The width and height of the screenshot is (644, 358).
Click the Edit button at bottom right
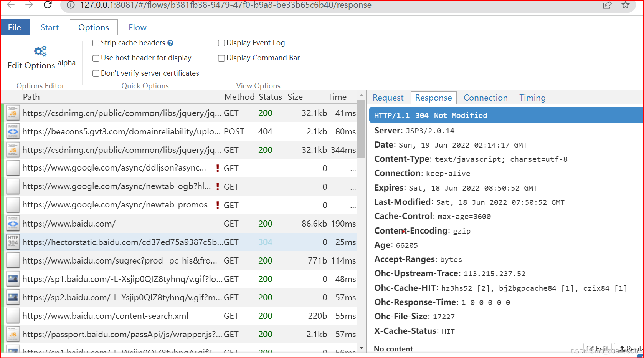click(x=598, y=348)
